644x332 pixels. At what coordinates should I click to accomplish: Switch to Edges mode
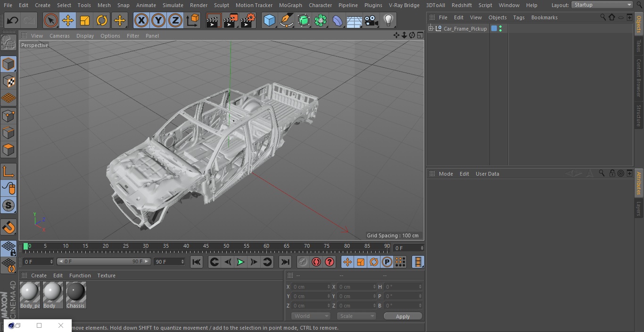click(x=8, y=132)
